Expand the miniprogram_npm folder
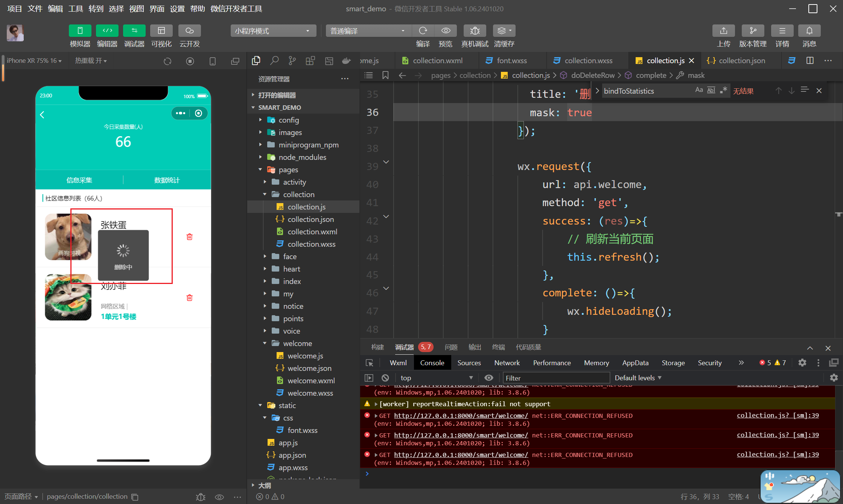843x504 pixels. tap(308, 145)
